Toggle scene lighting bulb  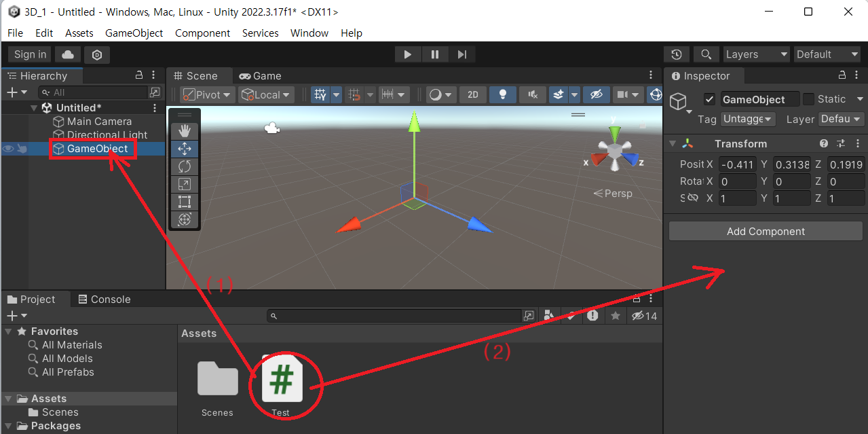coord(503,95)
